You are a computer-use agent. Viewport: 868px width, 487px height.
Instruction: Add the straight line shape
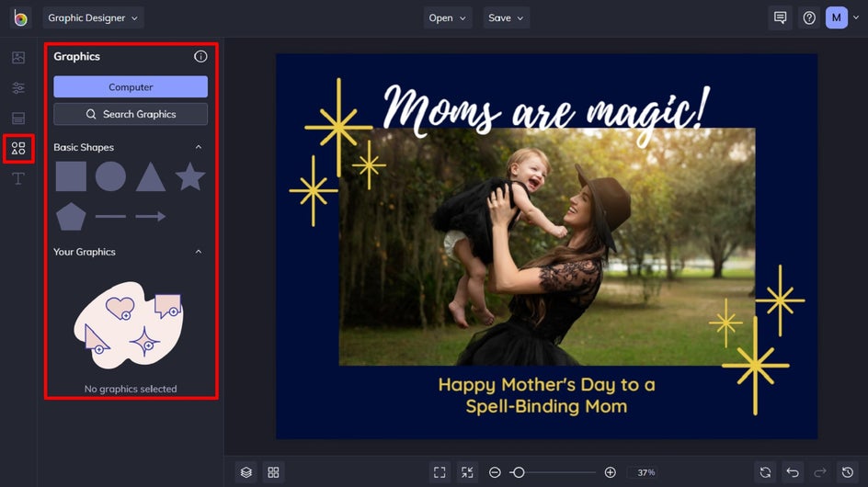tap(110, 216)
